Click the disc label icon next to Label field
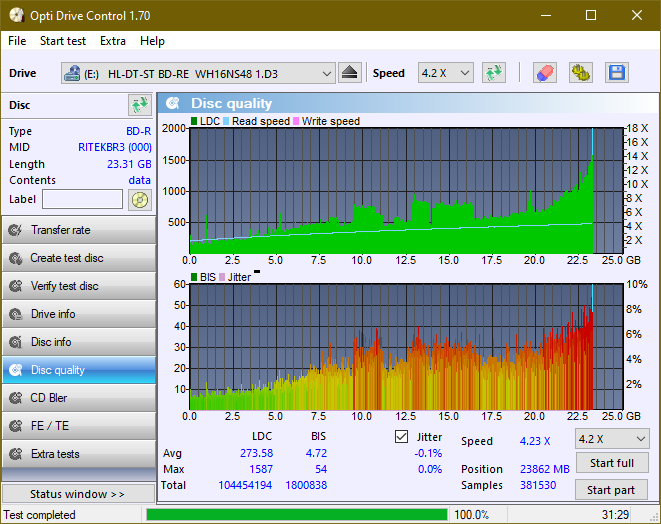Viewport: 661px width, 524px height. pos(140,199)
